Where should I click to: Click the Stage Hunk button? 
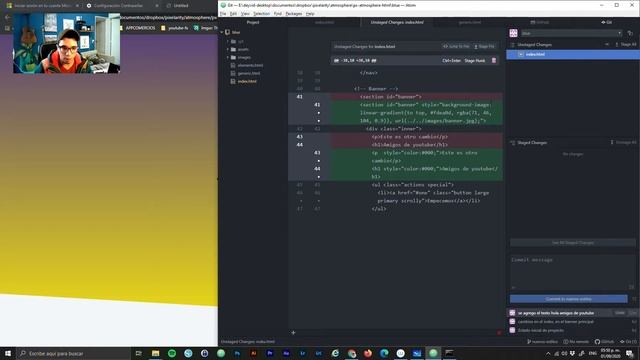[x=475, y=60]
